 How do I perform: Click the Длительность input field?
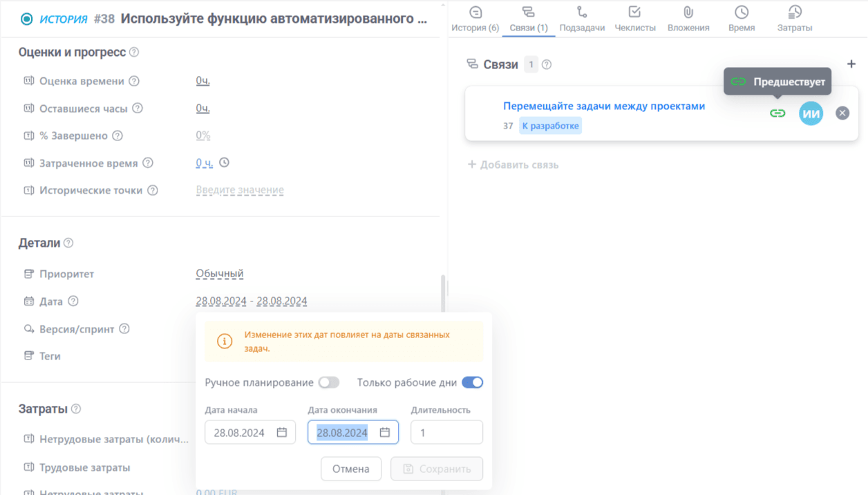446,433
